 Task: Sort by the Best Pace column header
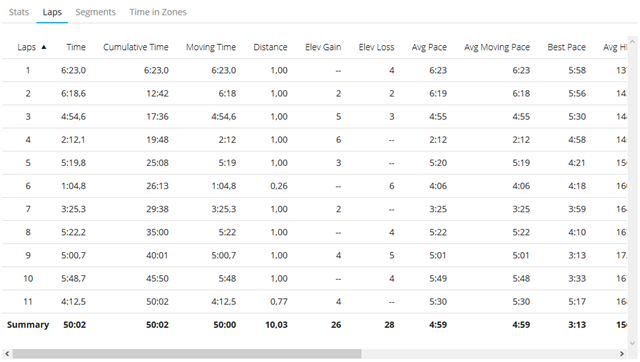point(567,47)
